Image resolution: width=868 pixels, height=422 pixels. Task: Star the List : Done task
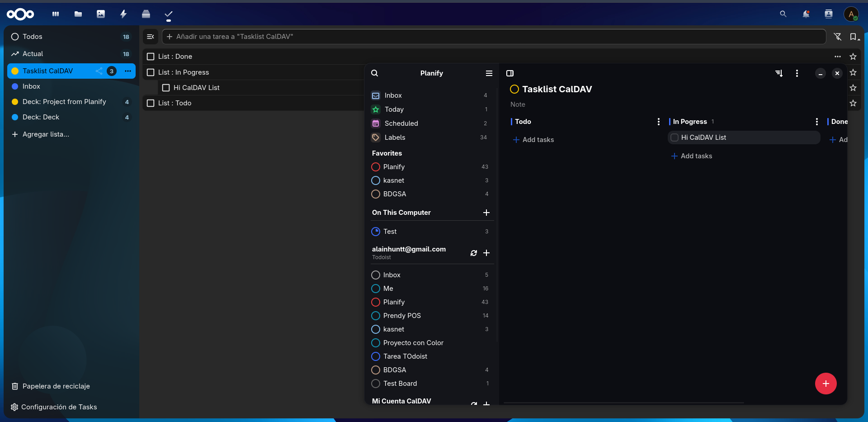pyautogui.click(x=853, y=57)
